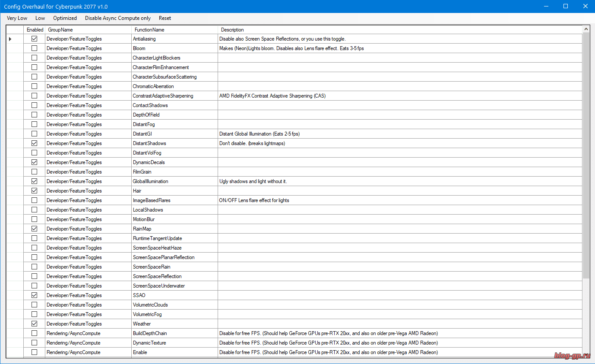Click the 'ImageBasedFlares' function cell

[x=174, y=200]
